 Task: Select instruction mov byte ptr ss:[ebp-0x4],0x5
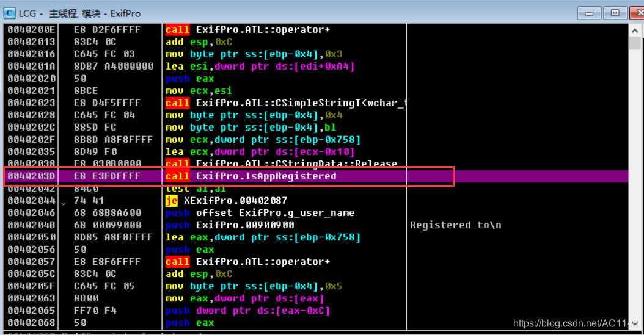tap(254, 286)
